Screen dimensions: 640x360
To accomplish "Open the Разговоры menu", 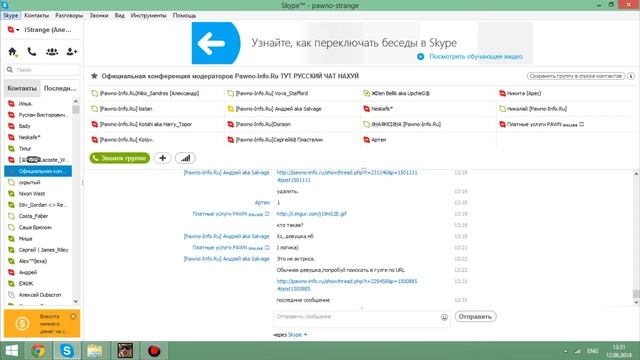I will pos(69,16).
